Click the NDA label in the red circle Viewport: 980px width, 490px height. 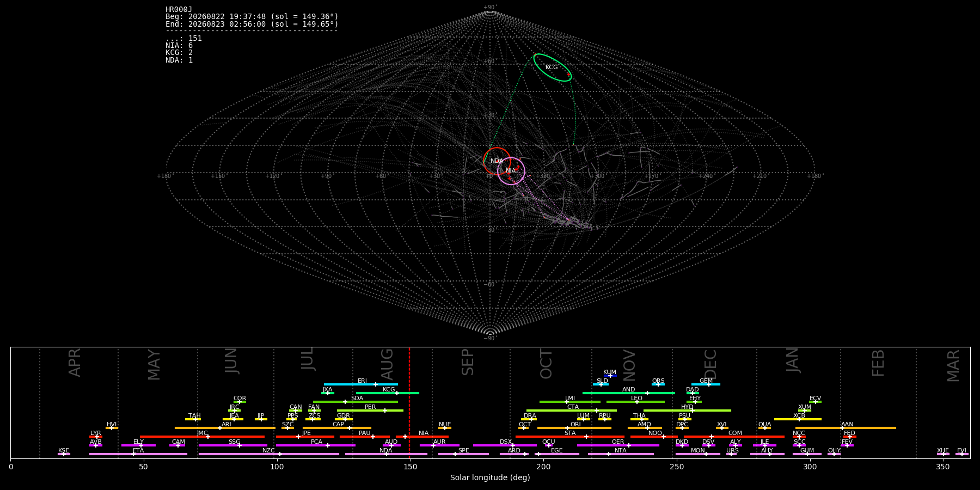(x=497, y=161)
